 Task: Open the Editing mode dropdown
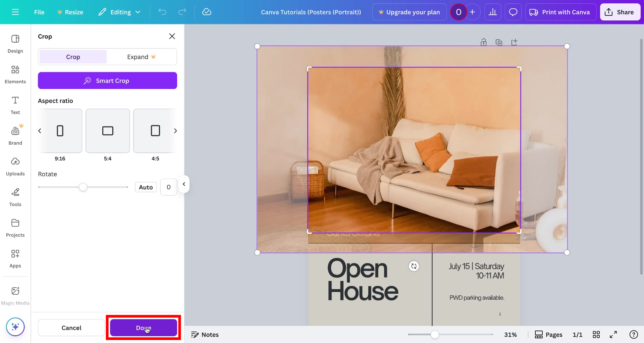point(119,12)
